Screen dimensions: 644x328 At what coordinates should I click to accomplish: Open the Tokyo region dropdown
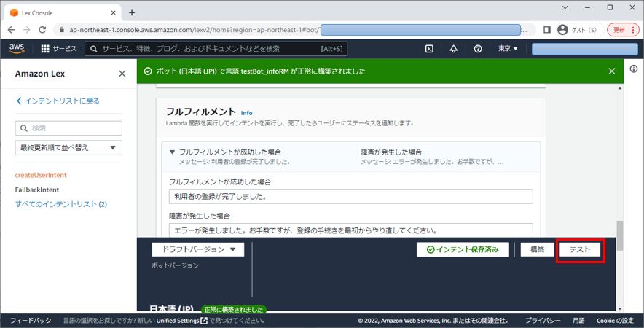(508, 49)
